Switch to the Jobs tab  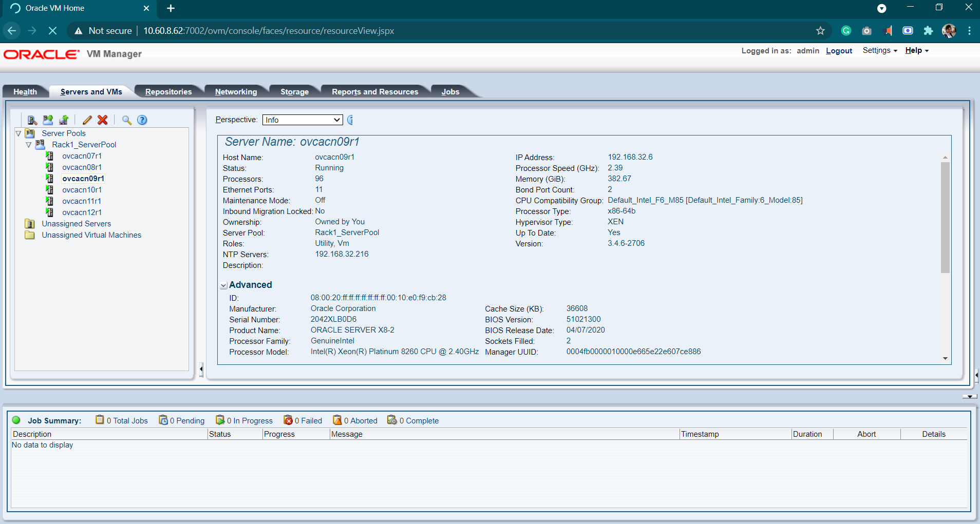(x=450, y=91)
